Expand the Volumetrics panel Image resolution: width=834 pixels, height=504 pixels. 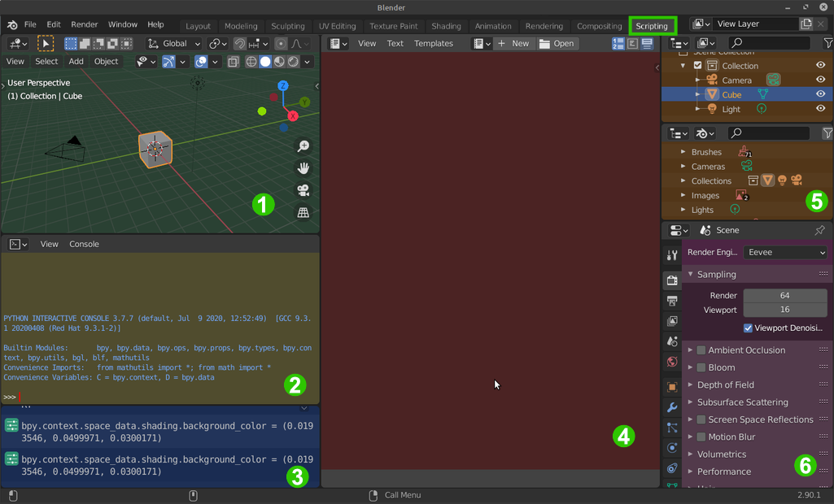click(722, 454)
